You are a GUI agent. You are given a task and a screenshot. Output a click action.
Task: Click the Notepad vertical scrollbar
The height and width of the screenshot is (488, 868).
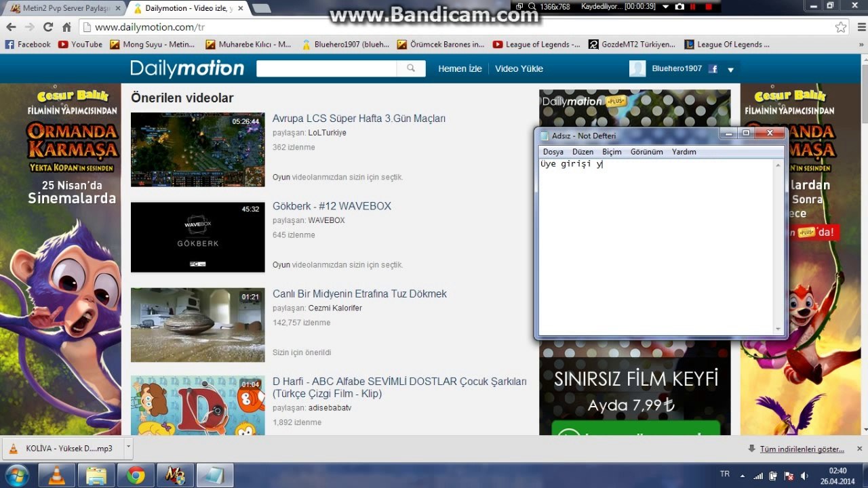click(x=778, y=247)
